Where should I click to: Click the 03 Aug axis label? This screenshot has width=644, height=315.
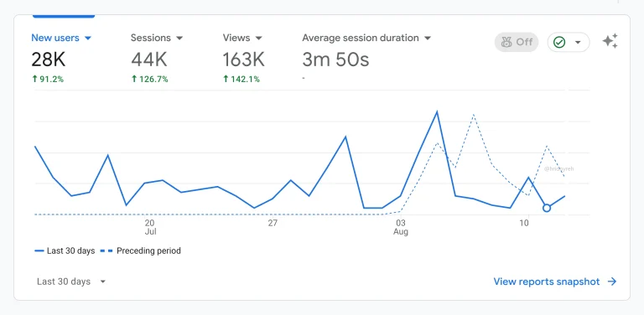[x=401, y=227]
